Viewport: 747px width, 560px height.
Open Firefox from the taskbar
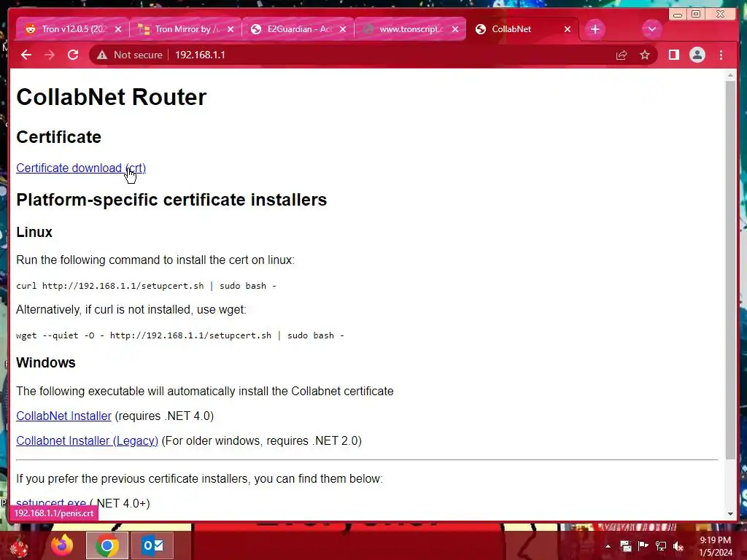point(63,545)
